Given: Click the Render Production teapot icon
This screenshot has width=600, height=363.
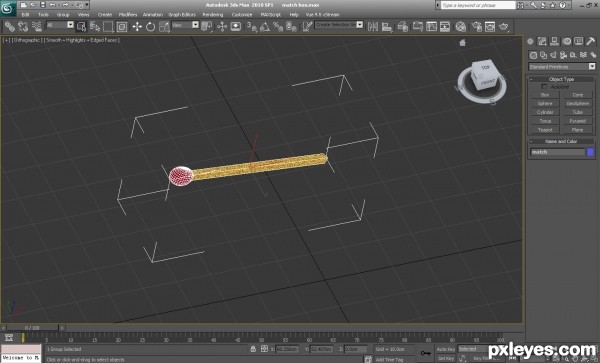Looking at the screenshot, I should coord(504,26).
